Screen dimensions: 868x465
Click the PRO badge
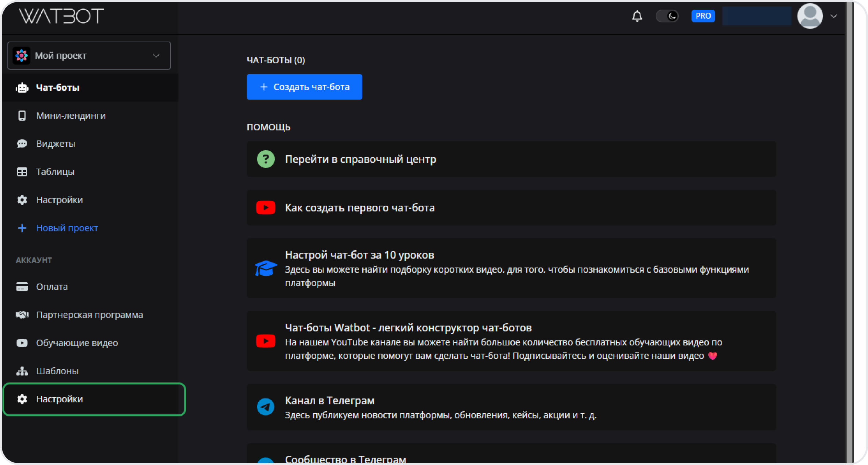click(703, 16)
